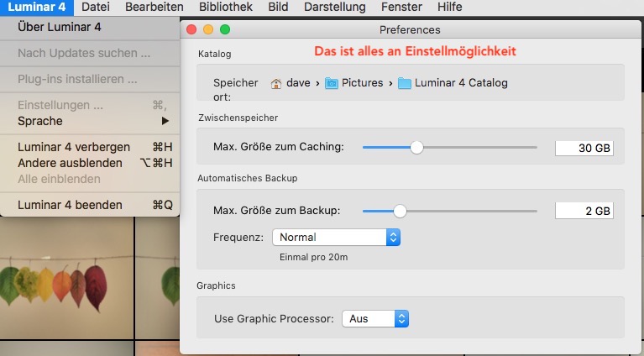Choose Andere ausblenden
The width and height of the screenshot is (644, 356).
click(90, 163)
